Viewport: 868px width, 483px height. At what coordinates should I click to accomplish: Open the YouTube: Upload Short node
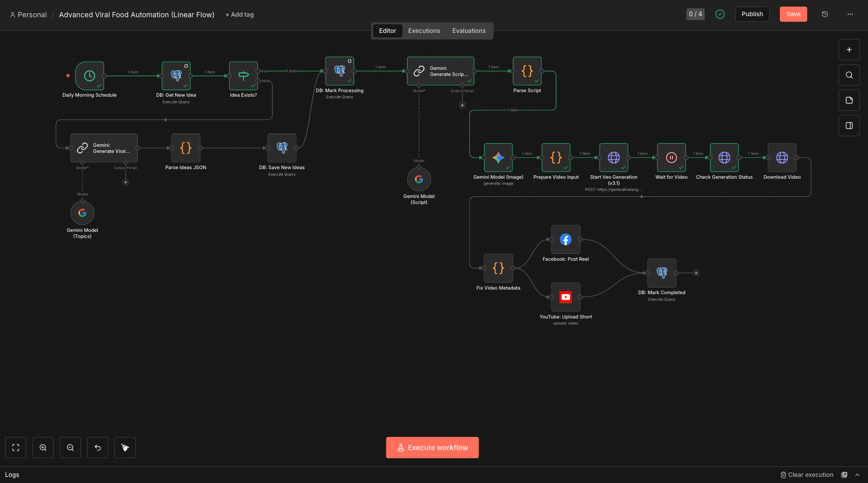click(565, 297)
